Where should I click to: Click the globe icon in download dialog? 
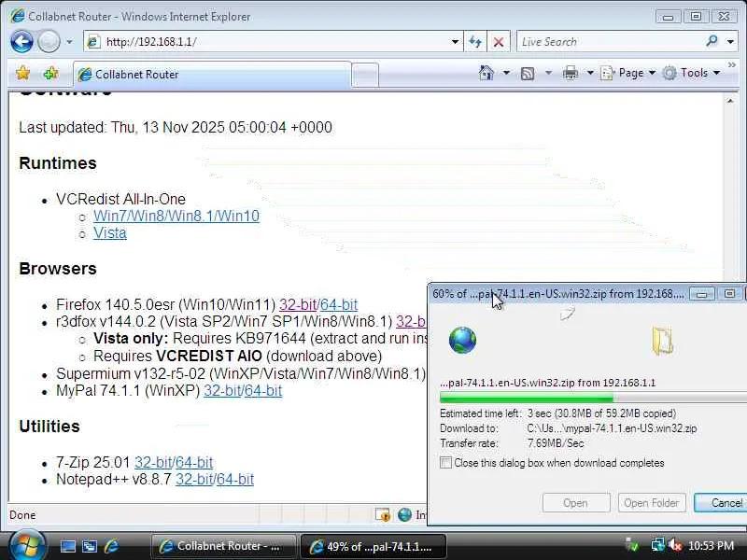pos(462,340)
